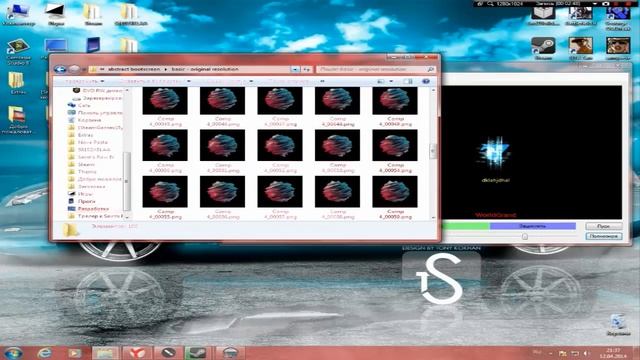Select the Theme folder in navigation pane
640x360 pixels.
pyautogui.click(x=82, y=171)
